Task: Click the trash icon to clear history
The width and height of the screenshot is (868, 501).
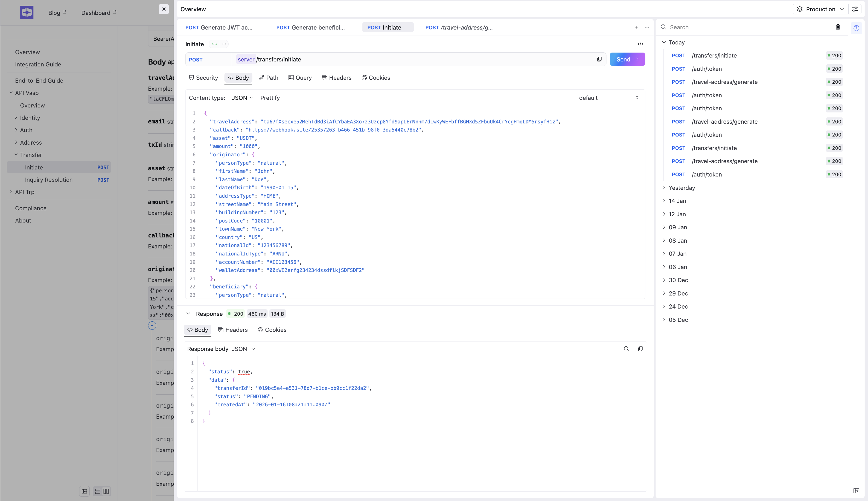Action: click(838, 27)
